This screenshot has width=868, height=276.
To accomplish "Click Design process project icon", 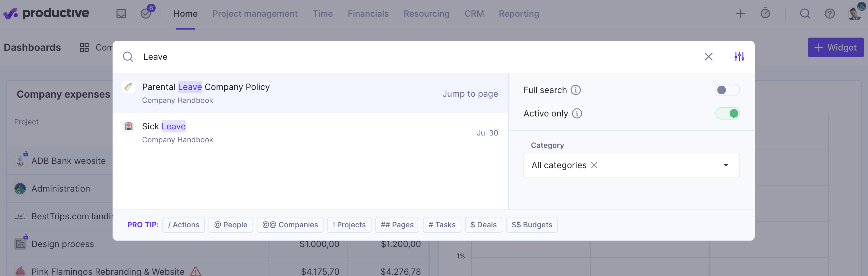I will (21, 244).
